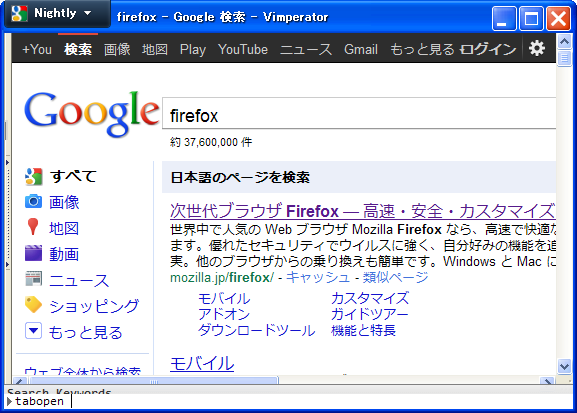
Task: Open 画像 in the Google top bar
Action: tap(117, 49)
